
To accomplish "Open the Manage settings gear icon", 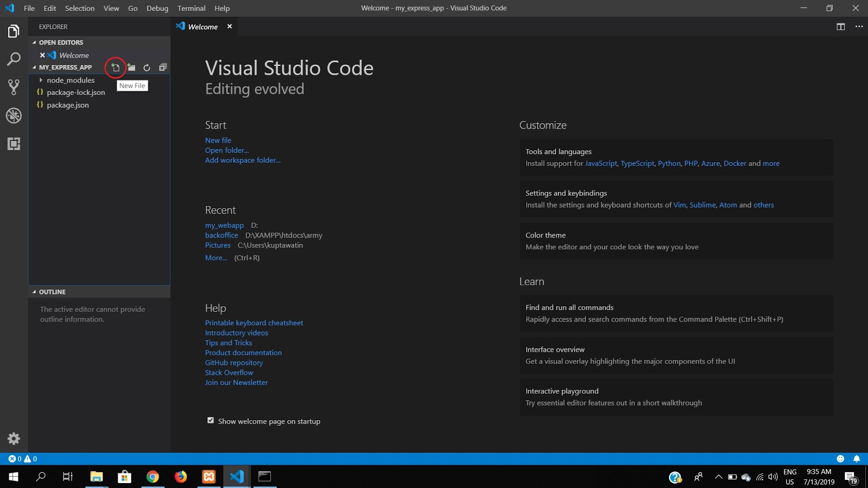I will (x=13, y=439).
